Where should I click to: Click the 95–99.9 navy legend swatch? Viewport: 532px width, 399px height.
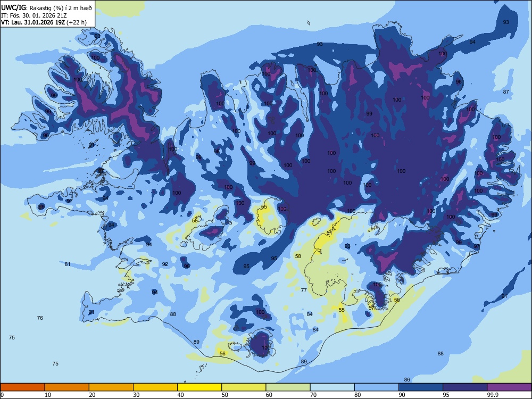click(465, 387)
